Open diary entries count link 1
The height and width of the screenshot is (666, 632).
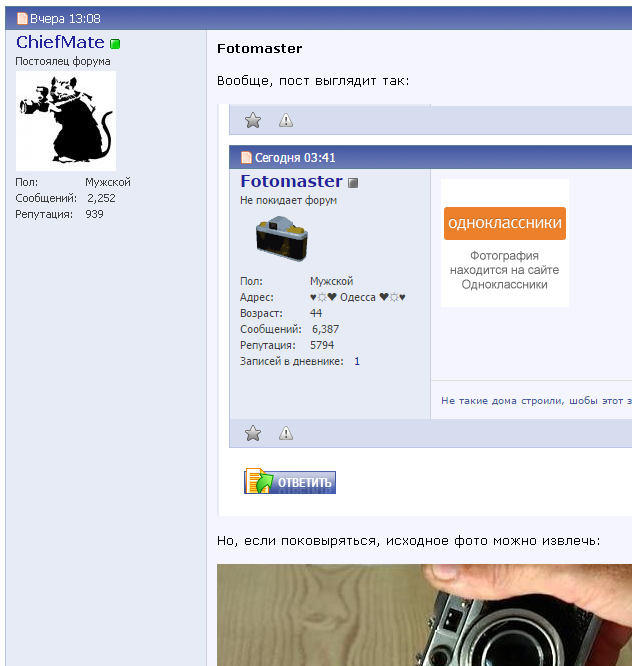pyautogui.click(x=357, y=361)
